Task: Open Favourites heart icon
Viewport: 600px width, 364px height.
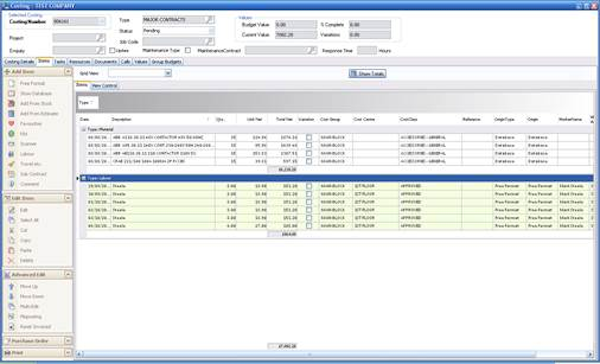Action: 12,124
